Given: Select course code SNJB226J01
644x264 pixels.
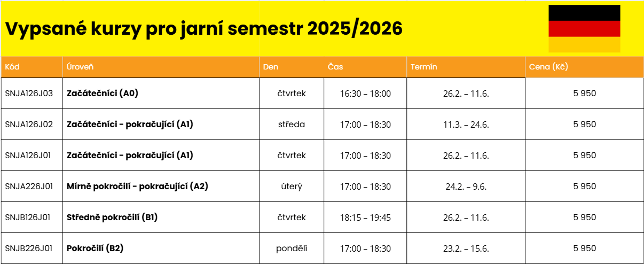Looking at the screenshot, I should 29,249.
